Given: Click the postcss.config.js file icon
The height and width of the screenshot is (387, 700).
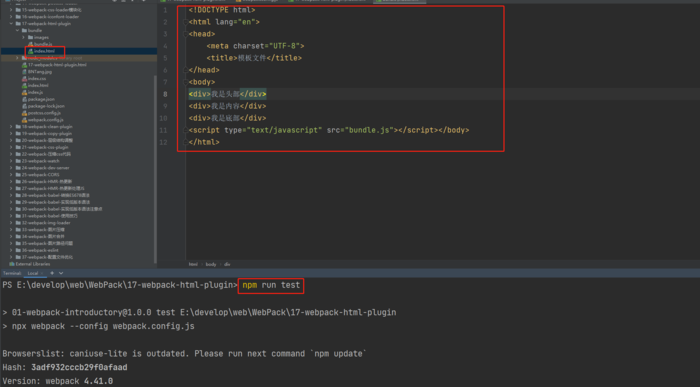Looking at the screenshot, I should tap(24, 113).
